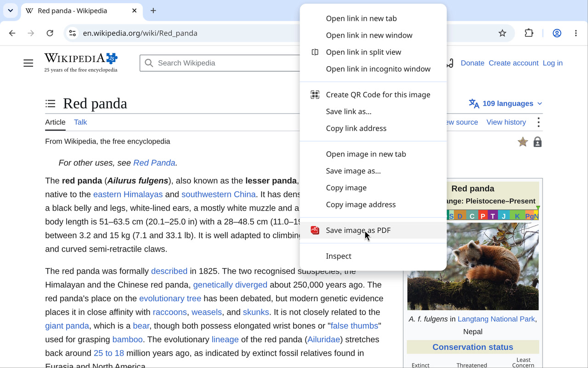This screenshot has width=588, height=368.
Task: Choose Copy image address
Action: pos(373,205)
